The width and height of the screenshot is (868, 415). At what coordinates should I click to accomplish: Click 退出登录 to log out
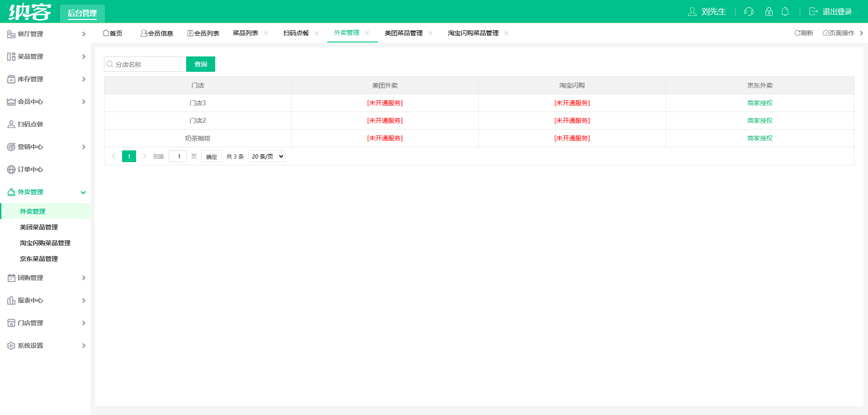(x=830, y=12)
